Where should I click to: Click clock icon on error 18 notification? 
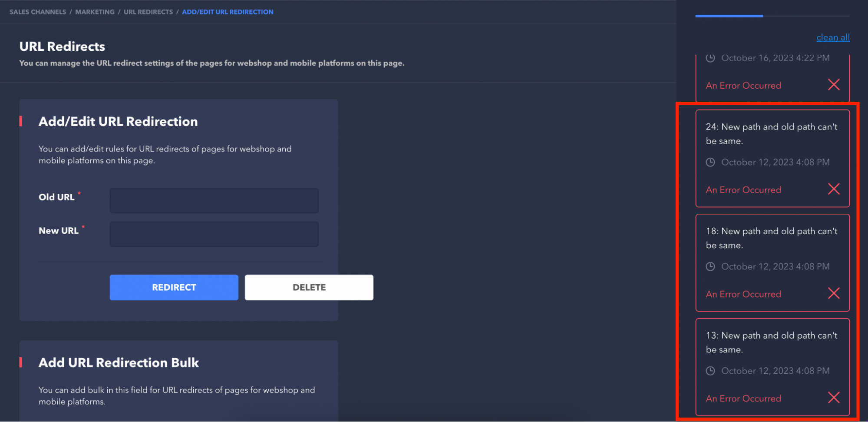pos(710,266)
